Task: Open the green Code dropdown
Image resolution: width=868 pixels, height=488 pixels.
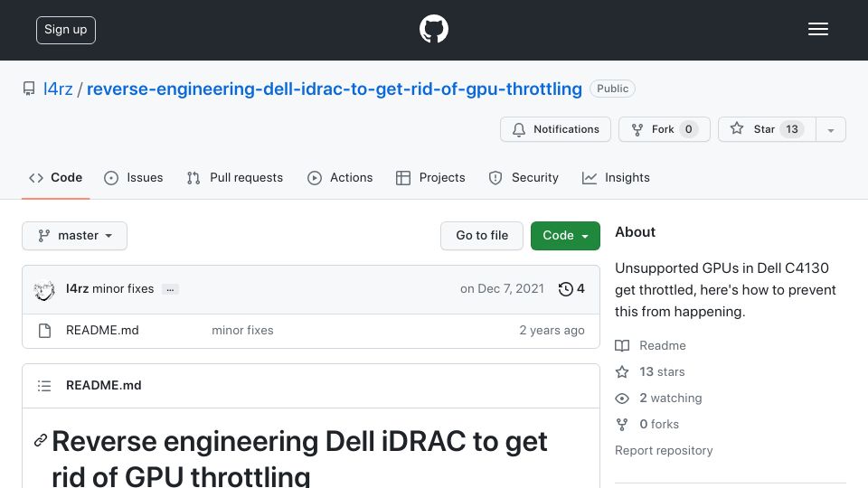Action: click(565, 236)
